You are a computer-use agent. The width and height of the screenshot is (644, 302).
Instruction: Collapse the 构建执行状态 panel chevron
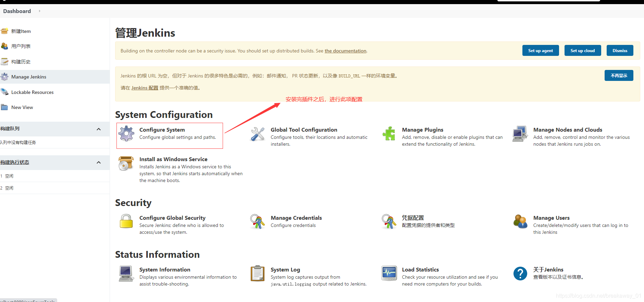click(99, 162)
